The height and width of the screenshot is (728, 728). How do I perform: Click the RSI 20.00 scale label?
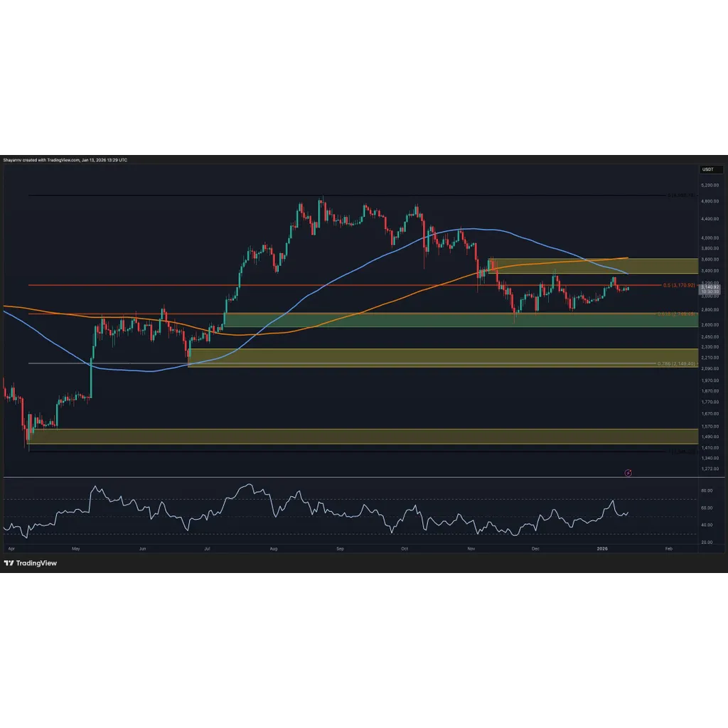coord(707,542)
